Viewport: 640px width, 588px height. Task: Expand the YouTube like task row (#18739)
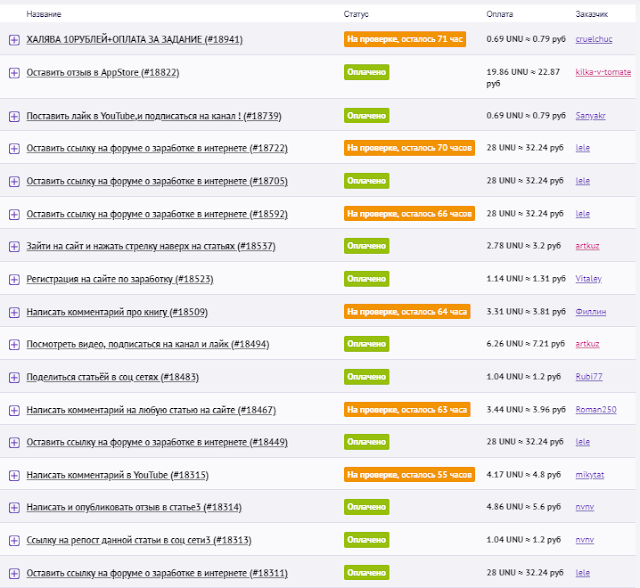pos(14,116)
